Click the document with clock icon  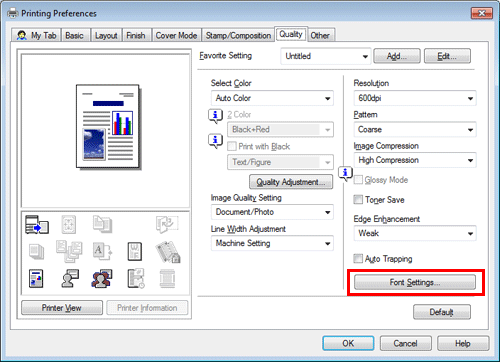pyautogui.click(x=136, y=279)
